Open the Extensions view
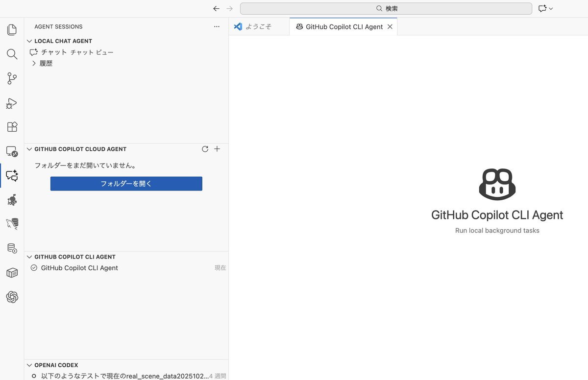The image size is (588, 380). pyautogui.click(x=12, y=127)
